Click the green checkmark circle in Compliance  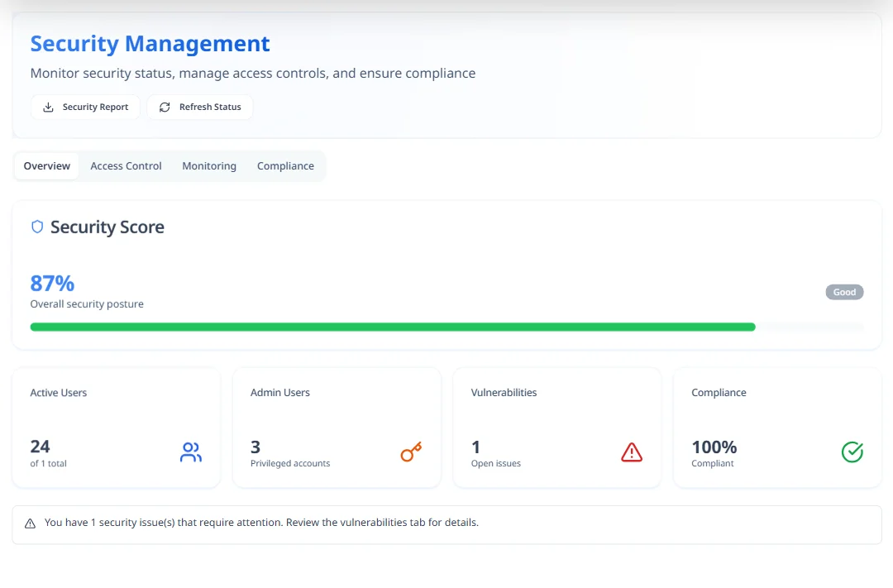click(x=852, y=452)
